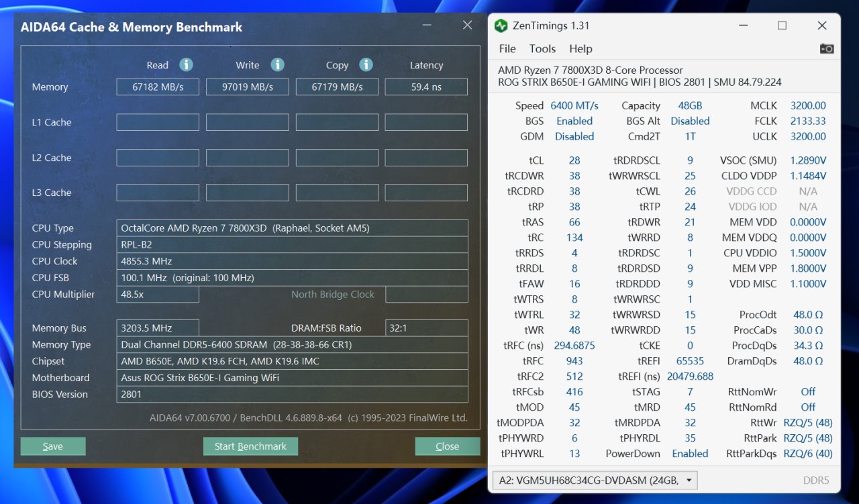Screen dimensions: 859x504
Task: Close the AIDA64 window with the X
Action: click(x=467, y=26)
